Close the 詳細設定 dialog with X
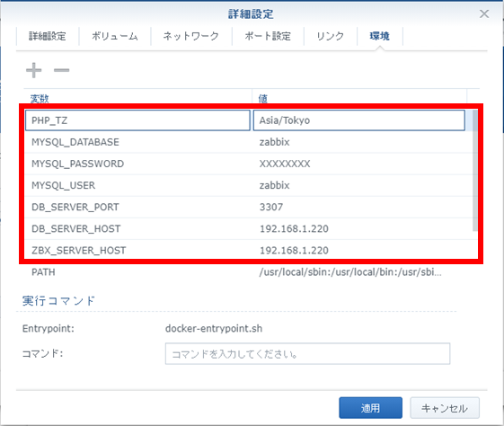Screen dimensions: 504x426 (484, 13)
